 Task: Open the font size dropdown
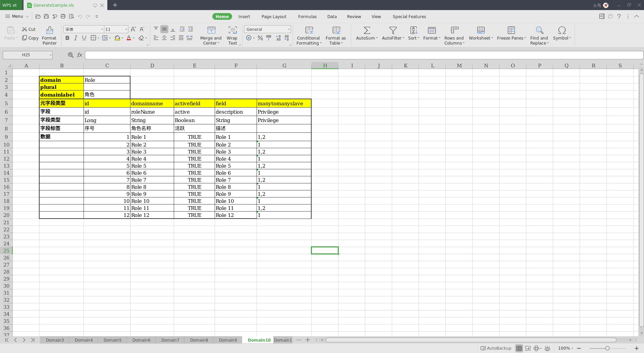click(x=126, y=29)
